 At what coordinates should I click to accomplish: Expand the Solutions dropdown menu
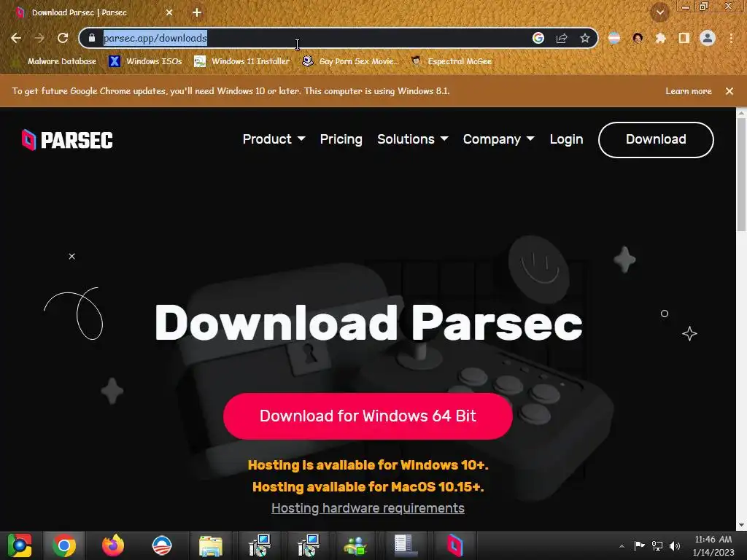pos(413,139)
